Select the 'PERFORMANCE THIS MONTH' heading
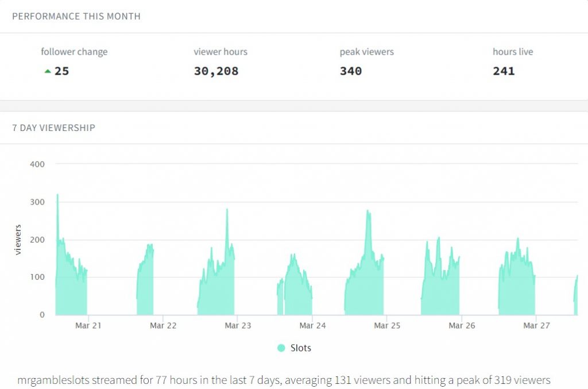The width and height of the screenshot is (588, 389). pos(76,17)
